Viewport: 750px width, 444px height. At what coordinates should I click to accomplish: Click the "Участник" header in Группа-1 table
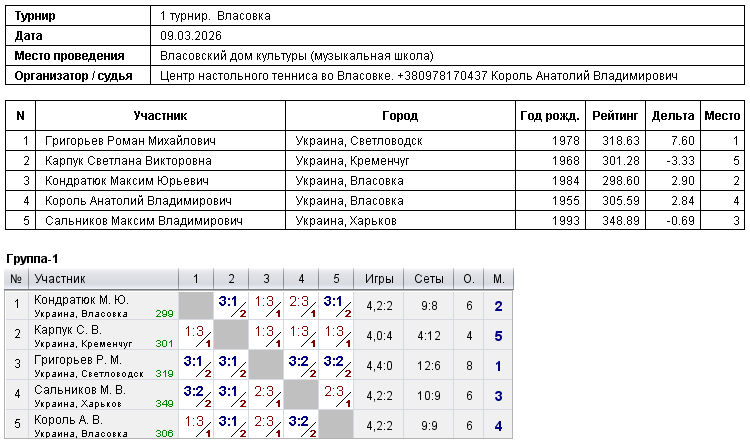point(60,279)
